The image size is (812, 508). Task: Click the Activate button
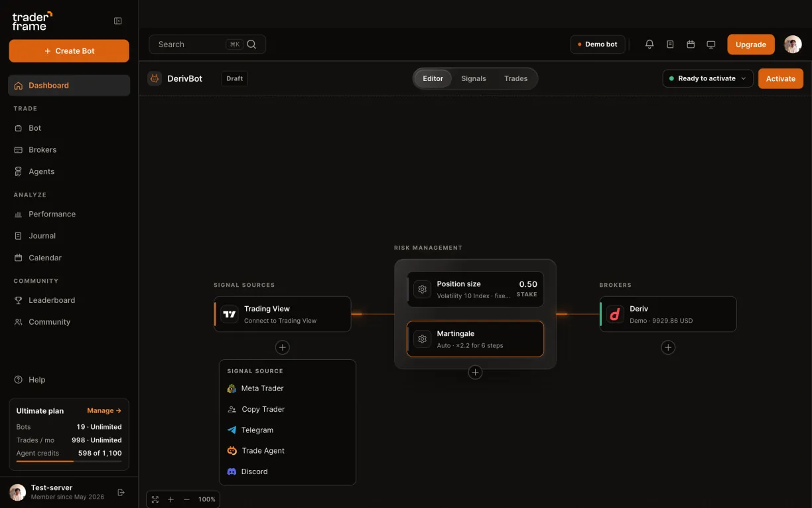pyautogui.click(x=781, y=78)
